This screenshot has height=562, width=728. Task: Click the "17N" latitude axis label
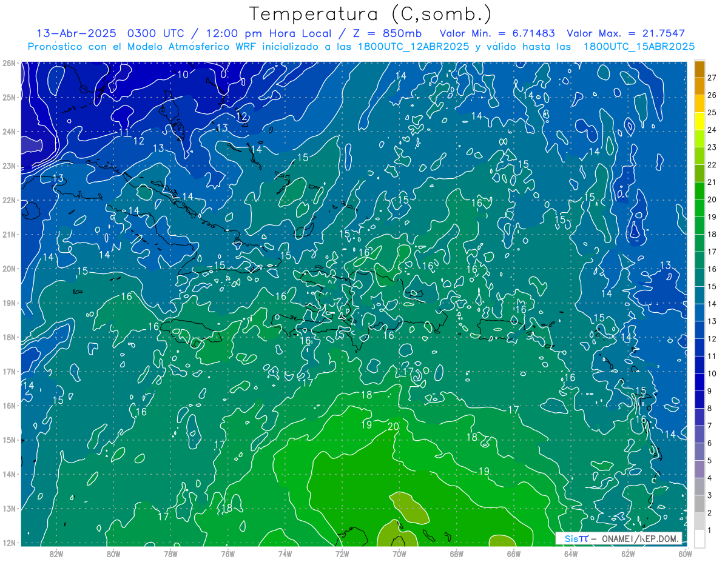[x=9, y=371]
